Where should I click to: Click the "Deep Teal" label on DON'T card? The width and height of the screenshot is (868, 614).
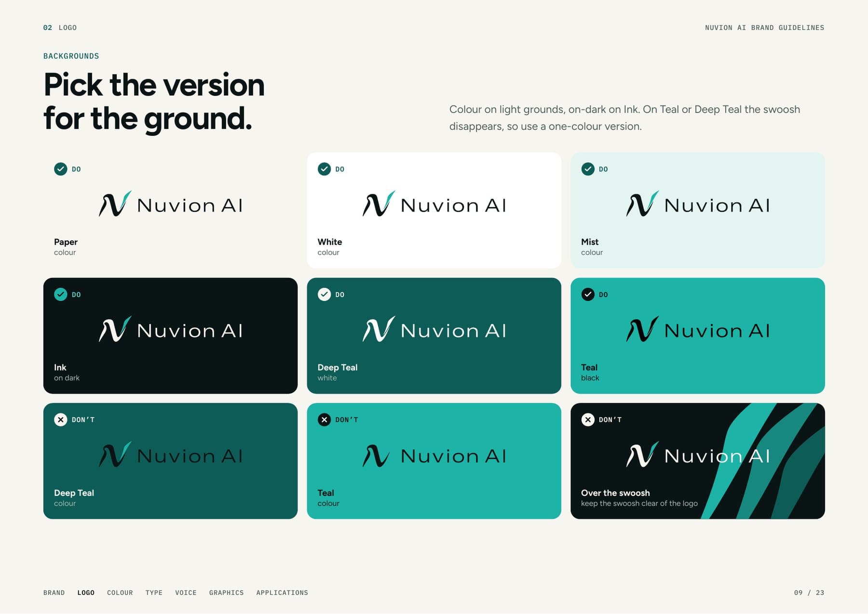click(x=74, y=492)
